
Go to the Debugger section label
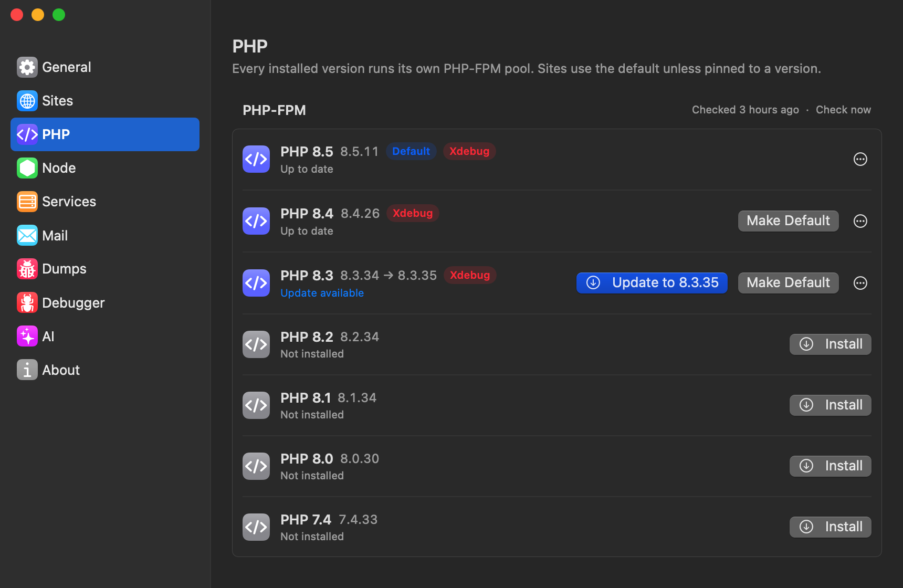click(x=73, y=303)
